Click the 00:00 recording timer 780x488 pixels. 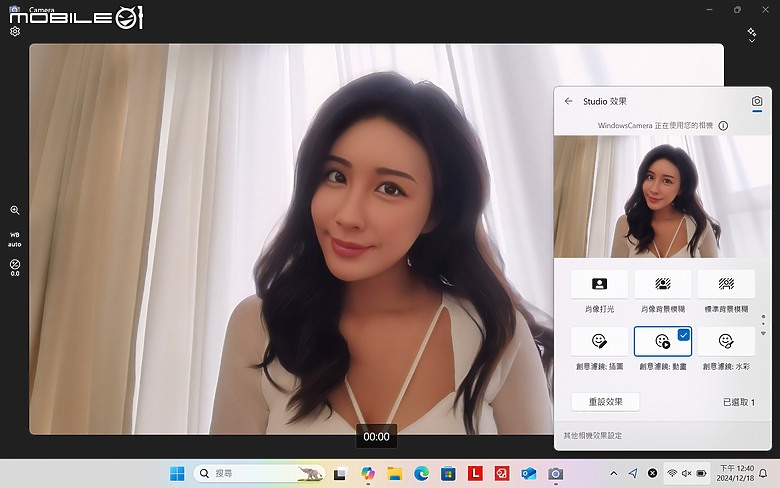[377, 437]
